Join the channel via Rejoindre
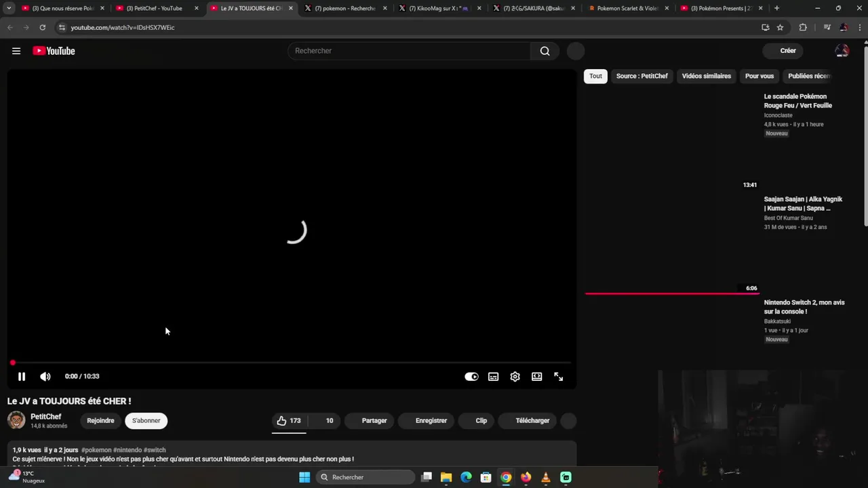Screen dimensions: 868x488 pos(100,421)
